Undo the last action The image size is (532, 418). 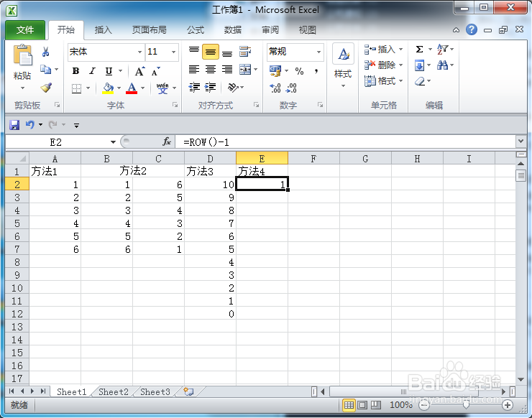30,125
